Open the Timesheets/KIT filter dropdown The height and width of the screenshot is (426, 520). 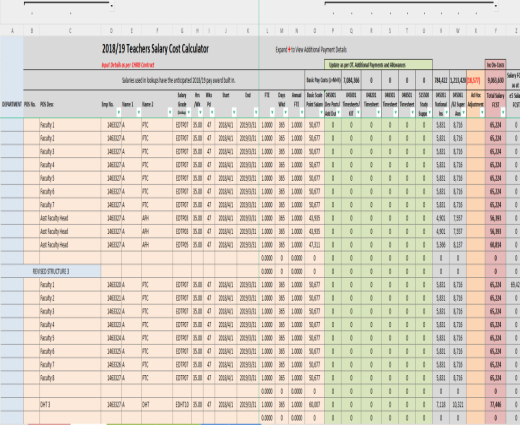point(358,112)
